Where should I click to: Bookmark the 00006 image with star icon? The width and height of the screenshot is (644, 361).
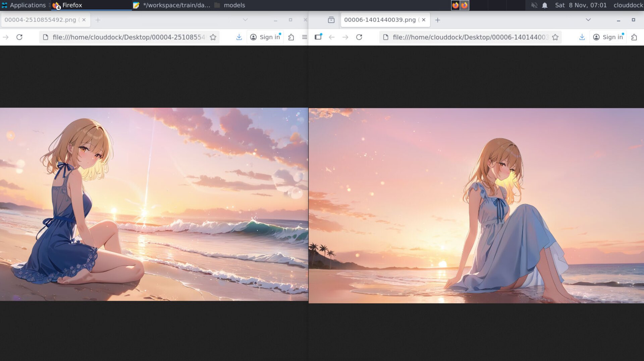pos(555,37)
